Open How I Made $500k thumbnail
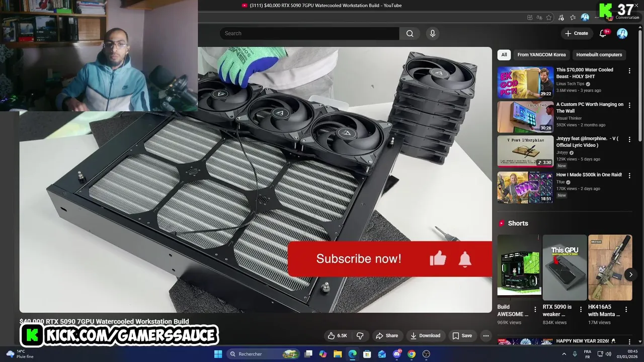The width and height of the screenshot is (644, 362). tap(525, 187)
